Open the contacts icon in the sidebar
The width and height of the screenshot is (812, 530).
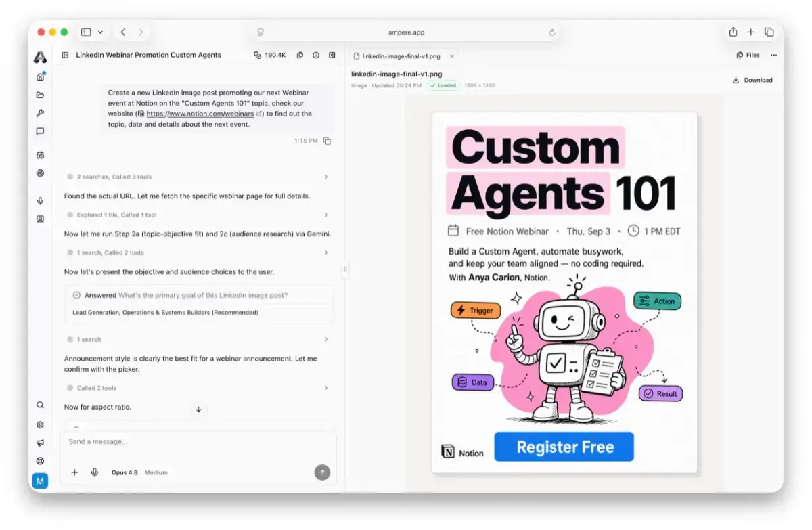point(41,219)
